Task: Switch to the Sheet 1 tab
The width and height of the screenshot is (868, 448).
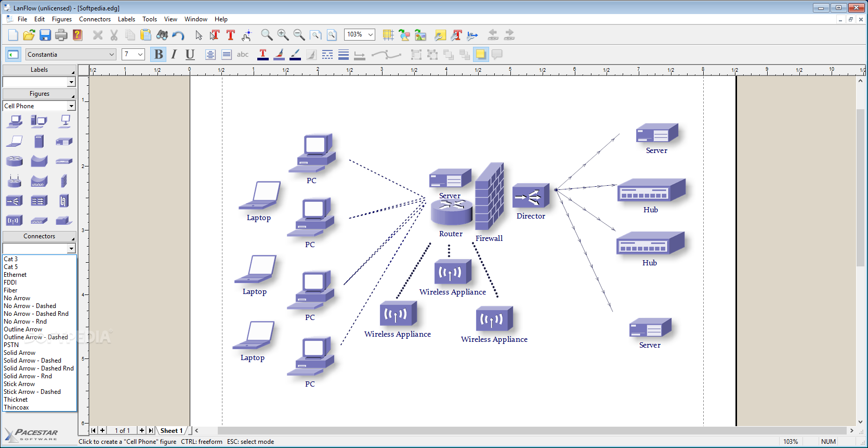Action: tap(172, 430)
